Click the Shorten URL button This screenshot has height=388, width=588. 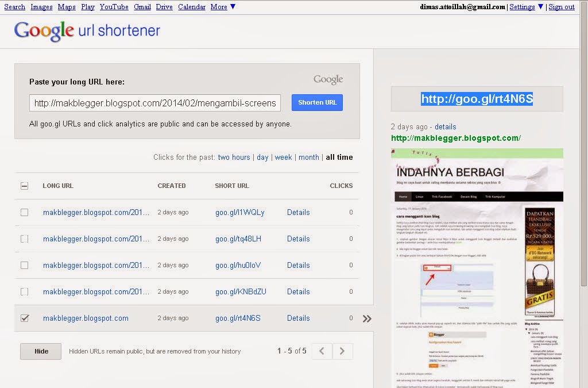point(317,102)
